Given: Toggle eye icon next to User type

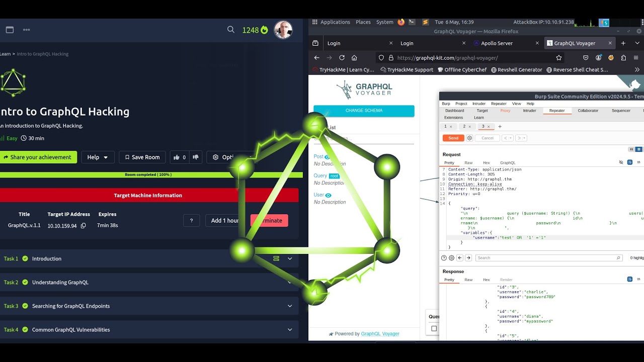Looking at the screenshot, I should (x=329, y=195).
